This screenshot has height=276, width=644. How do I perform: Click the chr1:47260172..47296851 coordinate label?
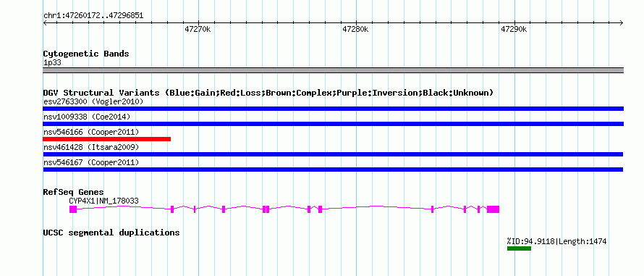click(x=93, y=16)
